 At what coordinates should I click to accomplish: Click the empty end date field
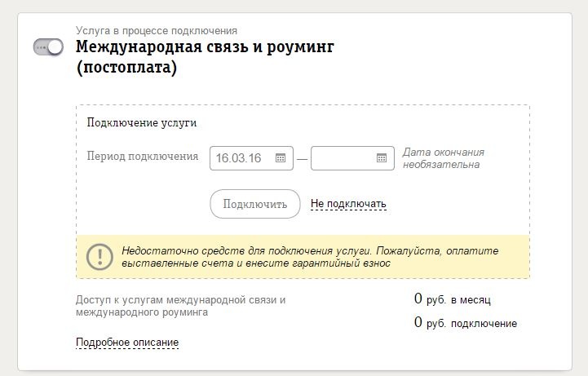point(352,158)
